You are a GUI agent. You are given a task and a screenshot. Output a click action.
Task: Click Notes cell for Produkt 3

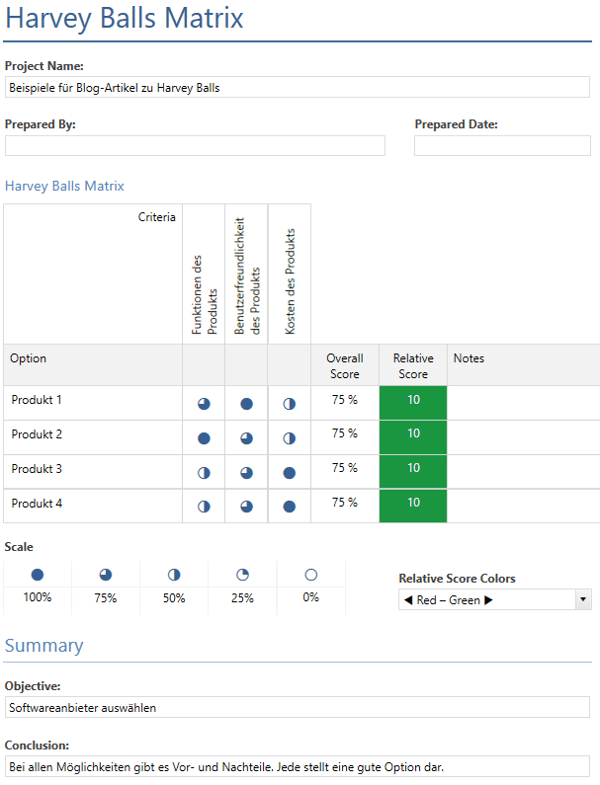[x=523, y=472]
